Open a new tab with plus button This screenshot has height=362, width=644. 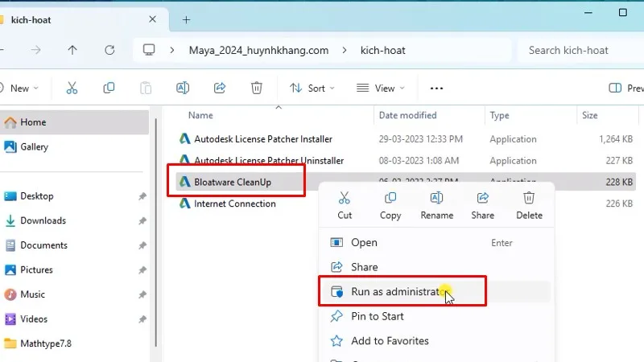pos(186,19)
